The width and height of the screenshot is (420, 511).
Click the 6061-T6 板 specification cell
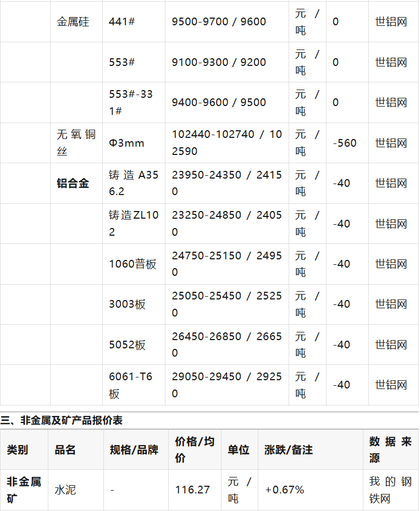point(131,385)
